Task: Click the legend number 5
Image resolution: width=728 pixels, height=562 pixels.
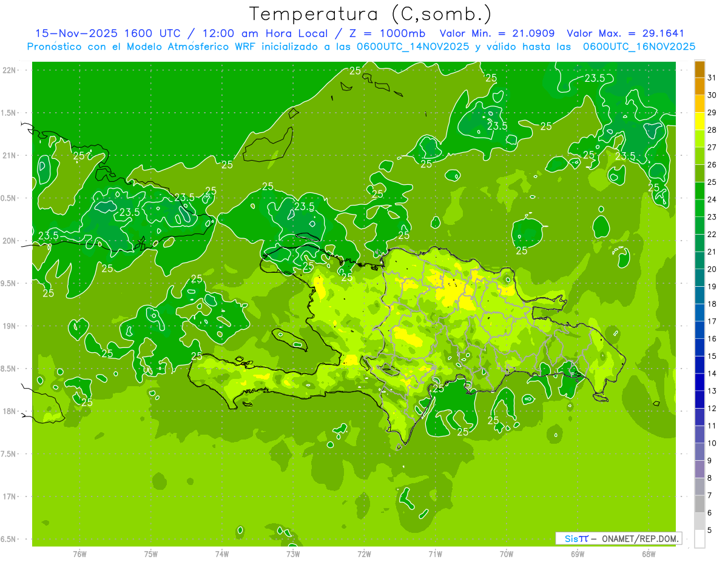Action: 710,530
